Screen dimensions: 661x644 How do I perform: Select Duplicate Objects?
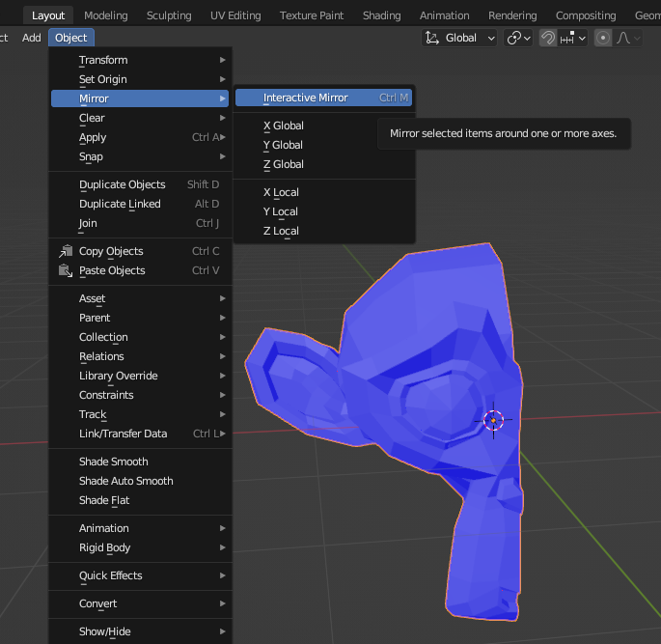point(140,184)
